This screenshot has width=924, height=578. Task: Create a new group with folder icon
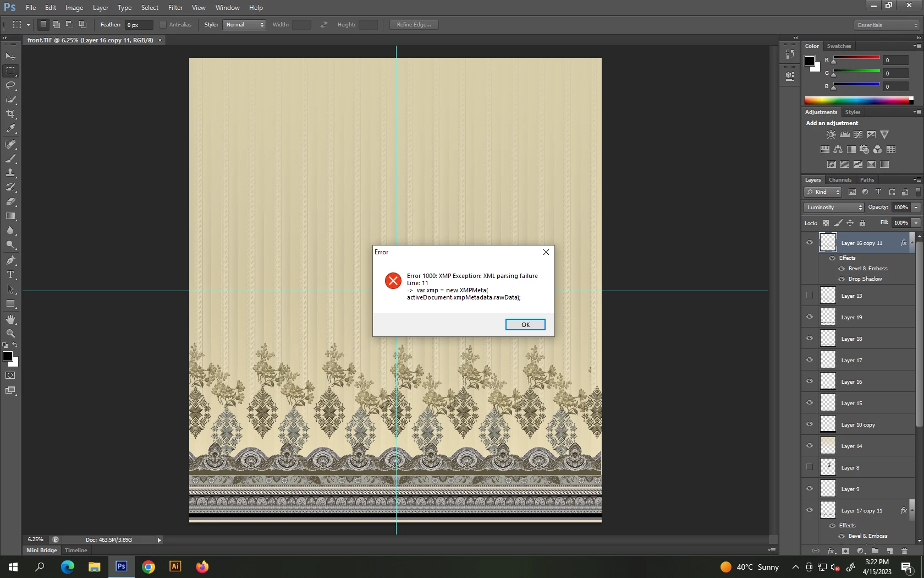click(x=875, y=550)
